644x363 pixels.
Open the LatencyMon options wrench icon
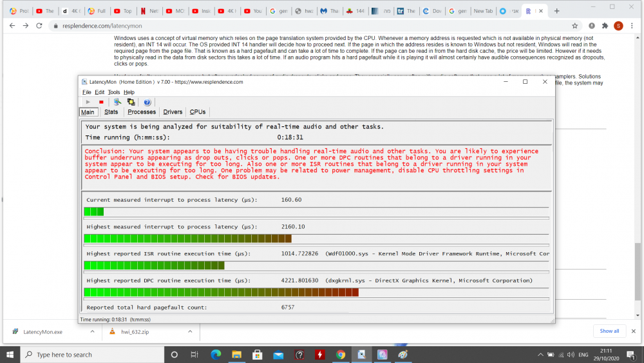[x=117, y=102]
